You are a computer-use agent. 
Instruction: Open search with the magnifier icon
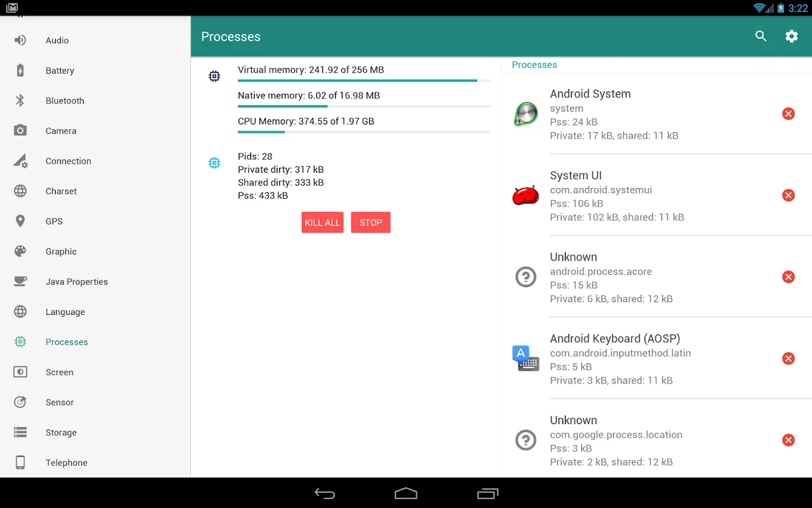point(761,36)
